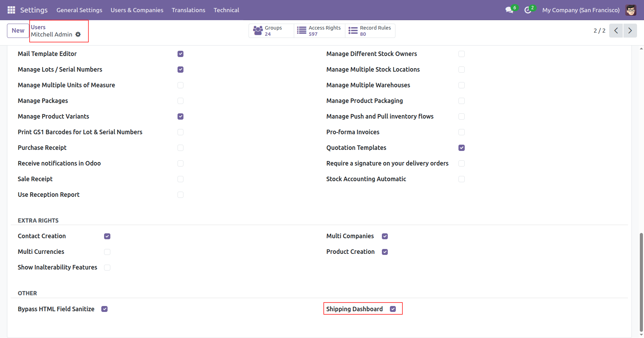This screenshot has height=338, width=644.
Task: Disable Mail Template Editor checkbox
Action: 180,54
